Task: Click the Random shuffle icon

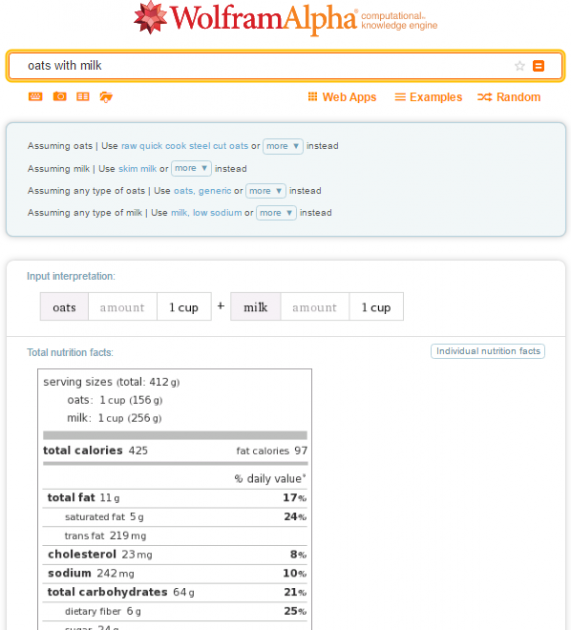Action: pyautogui.click(x=485, y=97)
